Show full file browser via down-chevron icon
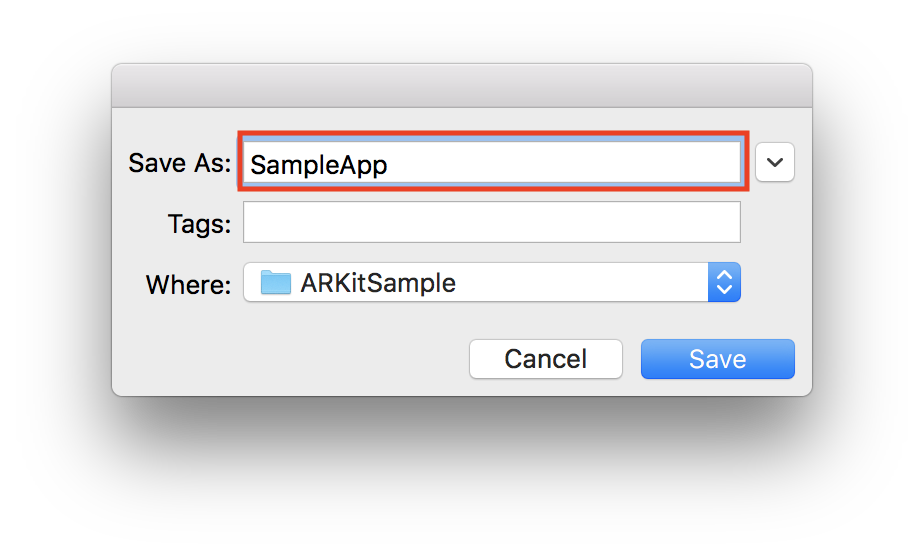Image resolution: width=924 pixels, height=556 pixels. (775, 162)
